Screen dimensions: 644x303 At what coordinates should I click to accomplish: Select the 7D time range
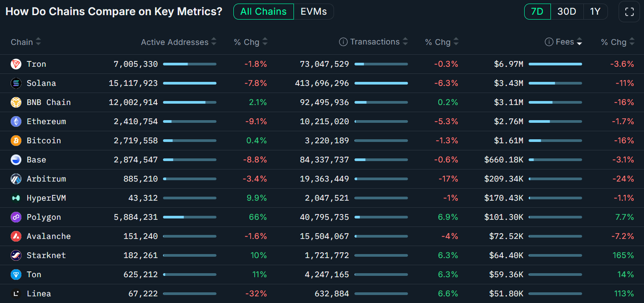coord(538,12)
